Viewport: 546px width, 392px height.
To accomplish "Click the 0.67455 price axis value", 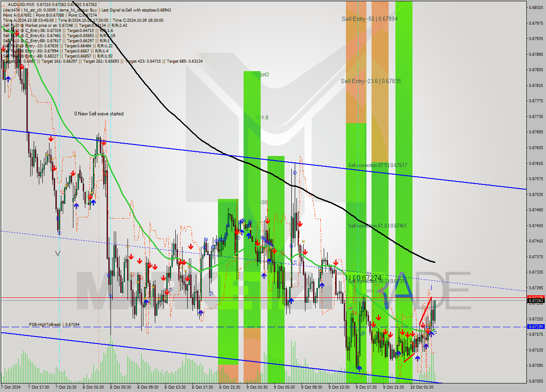I will coord(536,225).
